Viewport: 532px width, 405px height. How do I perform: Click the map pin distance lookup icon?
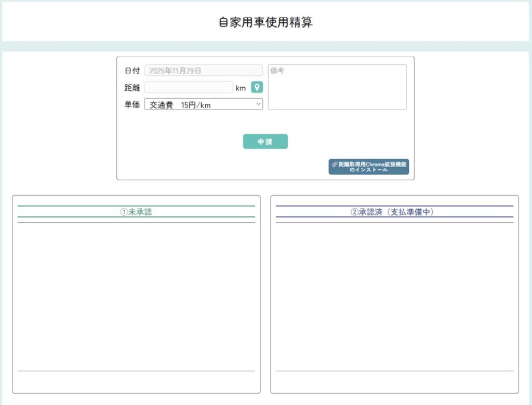tap(257, 87)
